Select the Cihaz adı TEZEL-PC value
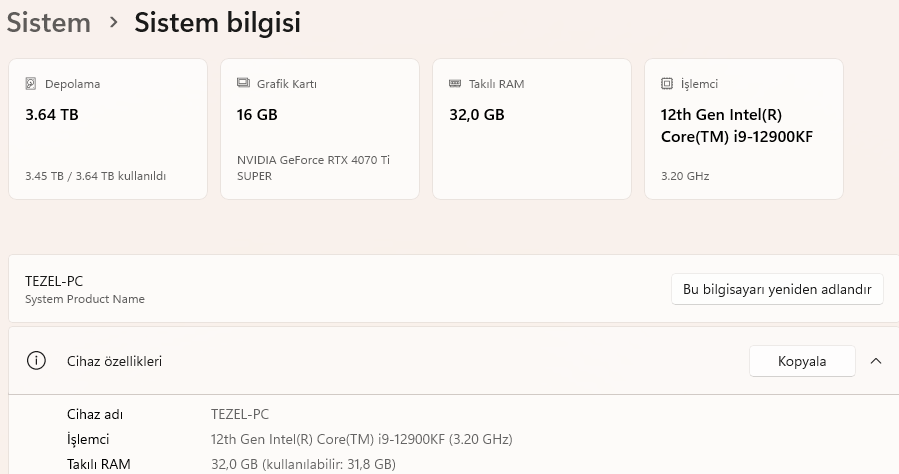 [240, 414]
